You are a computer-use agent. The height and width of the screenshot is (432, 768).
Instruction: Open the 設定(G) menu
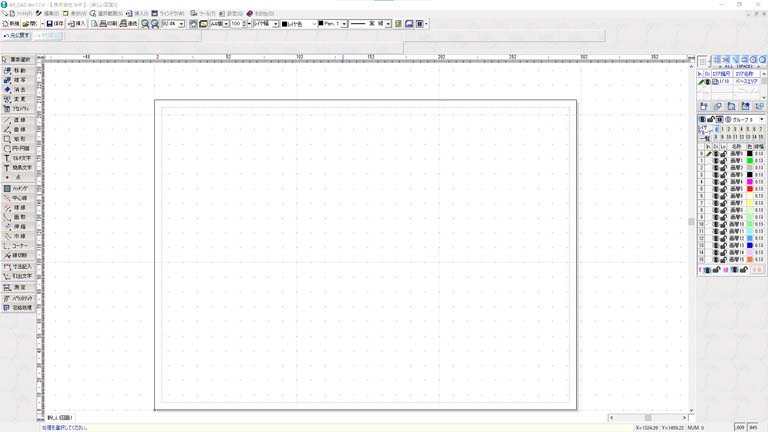(x=232, y=13)
